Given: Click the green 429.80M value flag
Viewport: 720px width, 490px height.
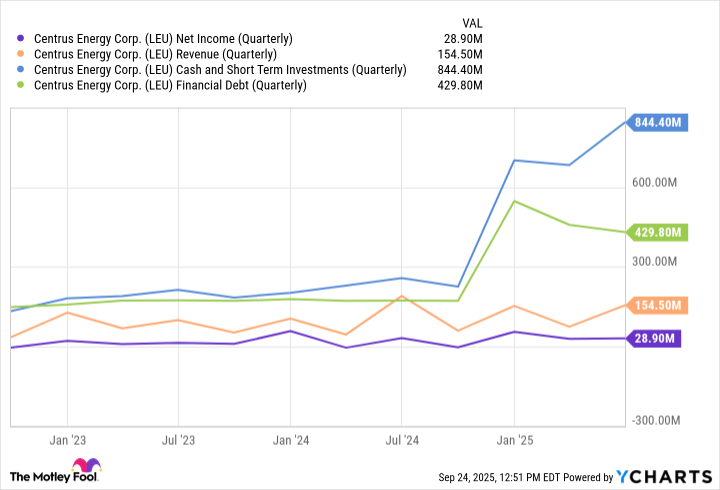Looking at the screenshot, I should click(x=658, y=232).
